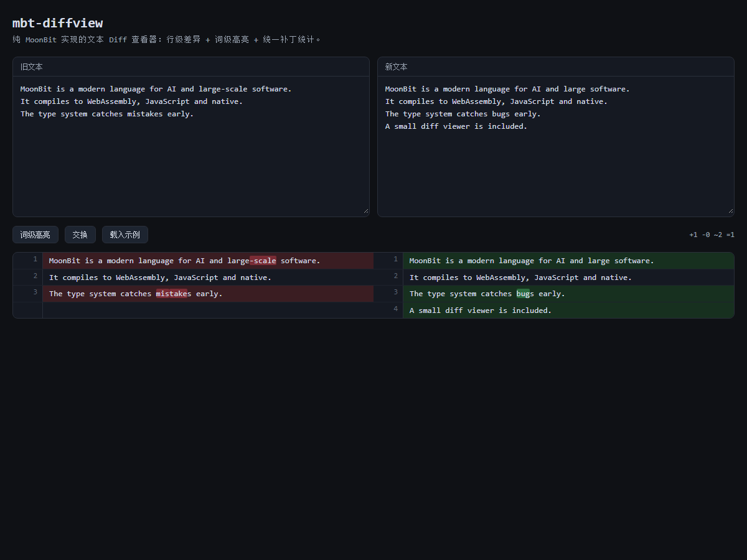Click line number 1 in left diff column
Viewport: 747px width, 560px height.
tap(35, 259)
